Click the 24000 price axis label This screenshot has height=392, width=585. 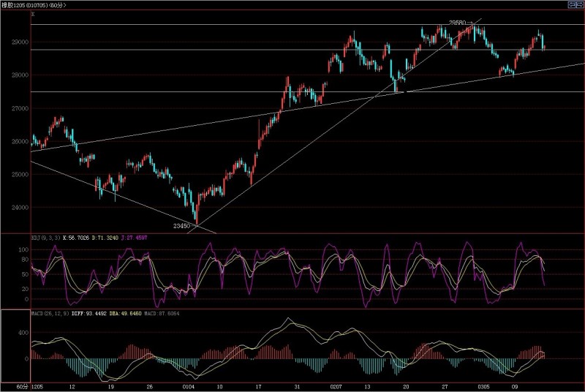(19, 207)
